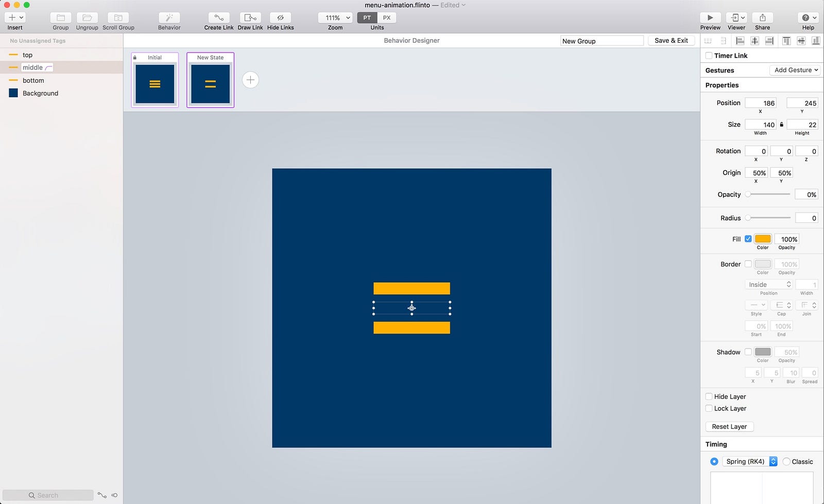Image resolution: width=824 pixels, height=504 pixels.
Task: Click the curve icon on middle layer
Action: click(x=49, y=67)
